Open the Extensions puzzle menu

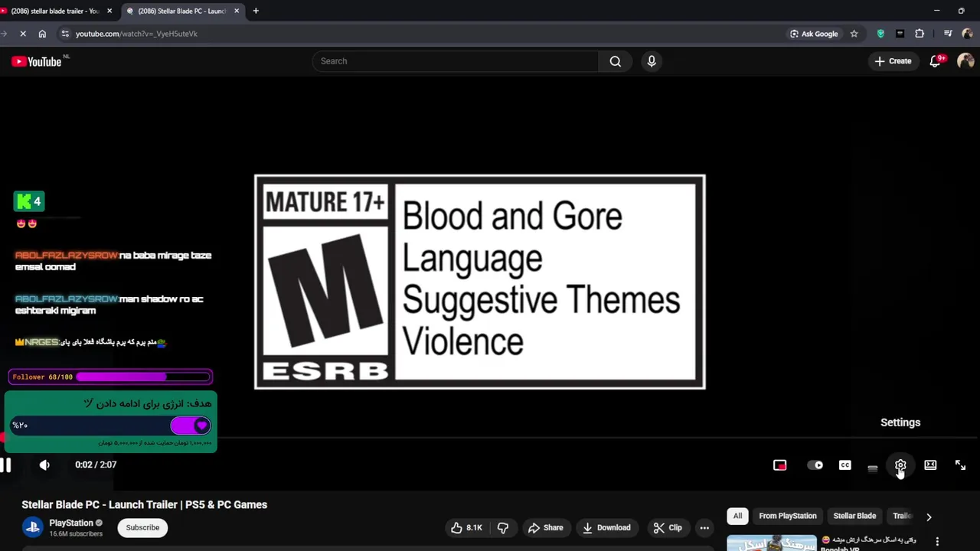[920, 34]
